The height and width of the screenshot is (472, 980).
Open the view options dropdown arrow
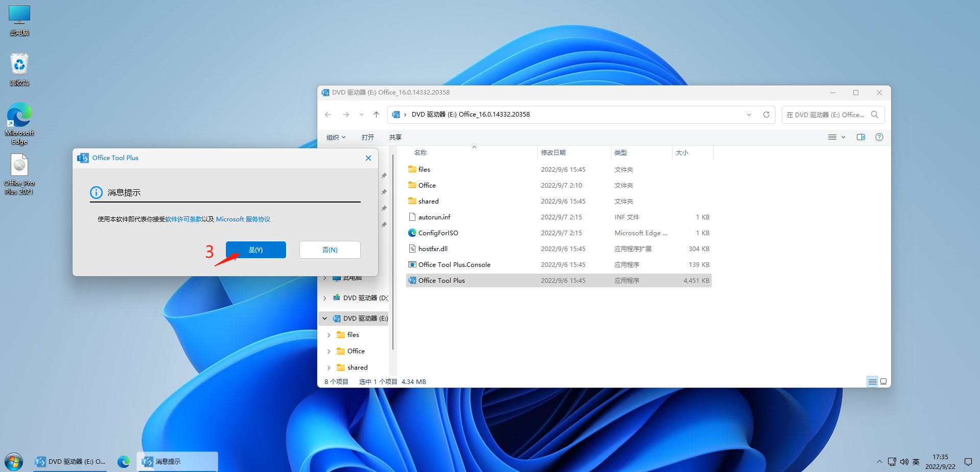(x=844, y=137)
